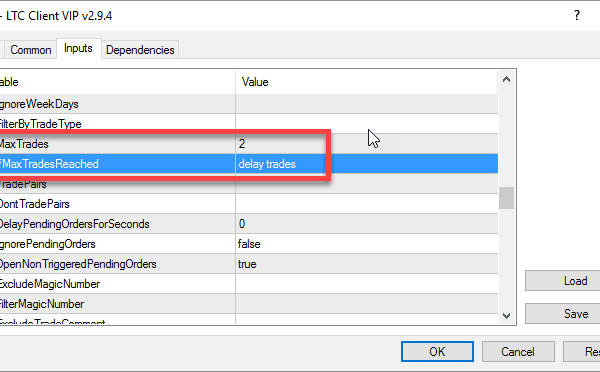Switch to the Common tab
Screen dimensions: 600x372
pos(31,50)
